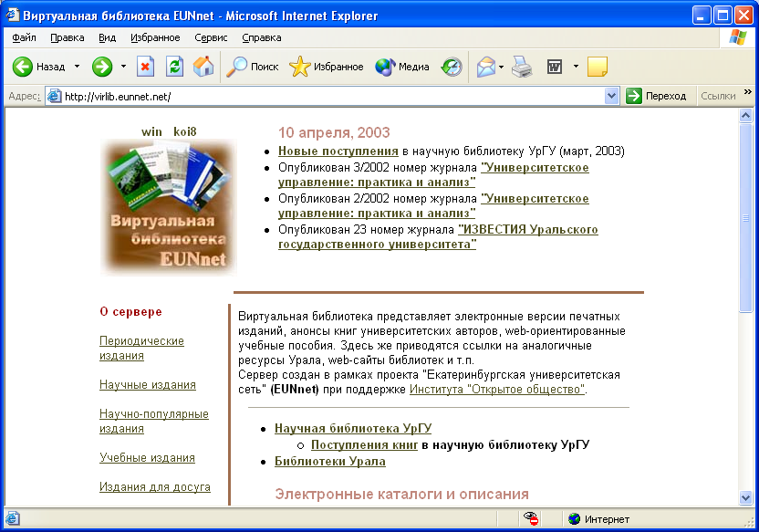The width and height of the screenshot is (759, 532).
Task: Open the Новые поступления link
Action: coord(338,151)
